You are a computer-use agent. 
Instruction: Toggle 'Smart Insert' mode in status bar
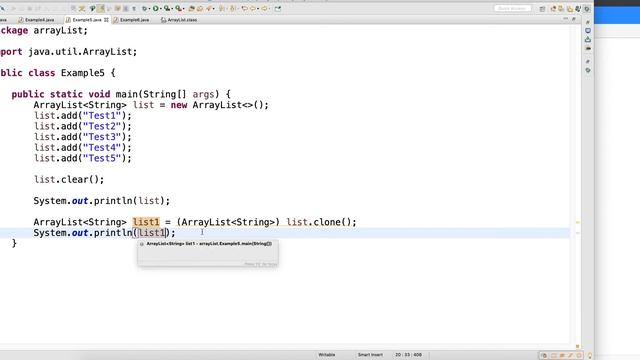tap(370, 355)
